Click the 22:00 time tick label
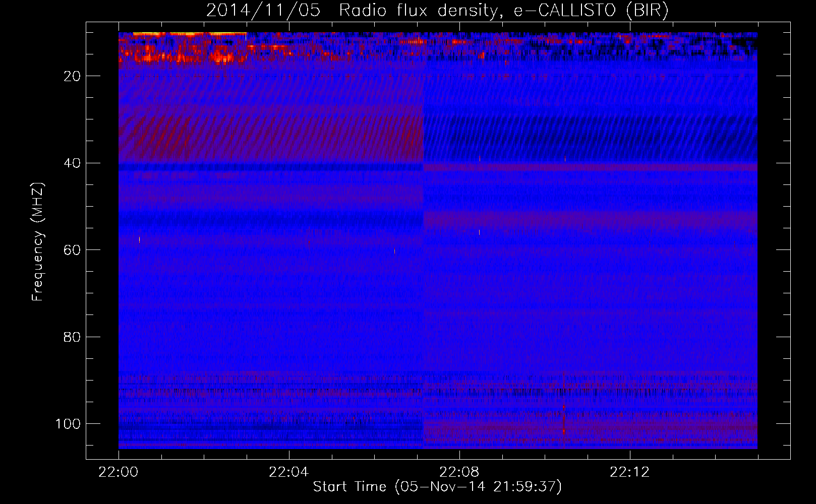 coord(119,472)
